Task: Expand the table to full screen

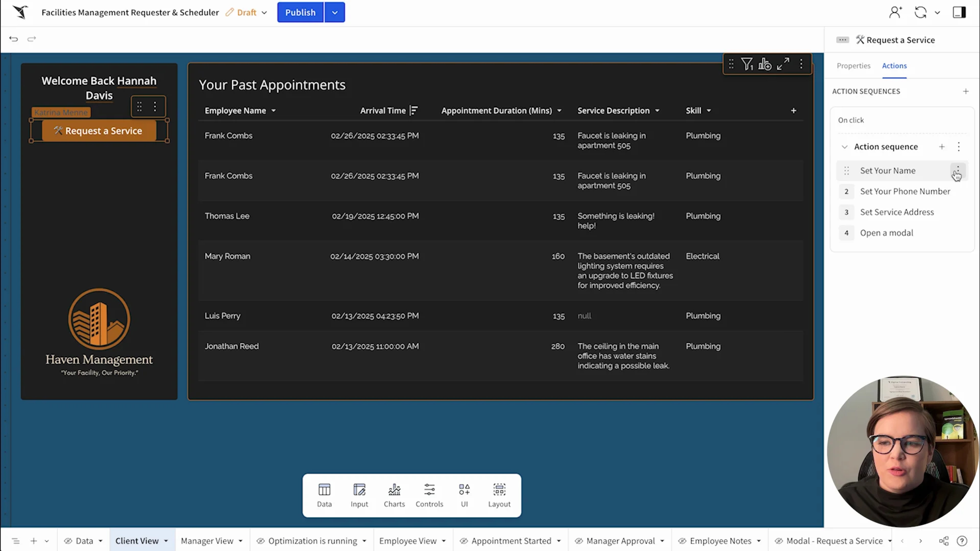Action: click(x=783, y=64)
